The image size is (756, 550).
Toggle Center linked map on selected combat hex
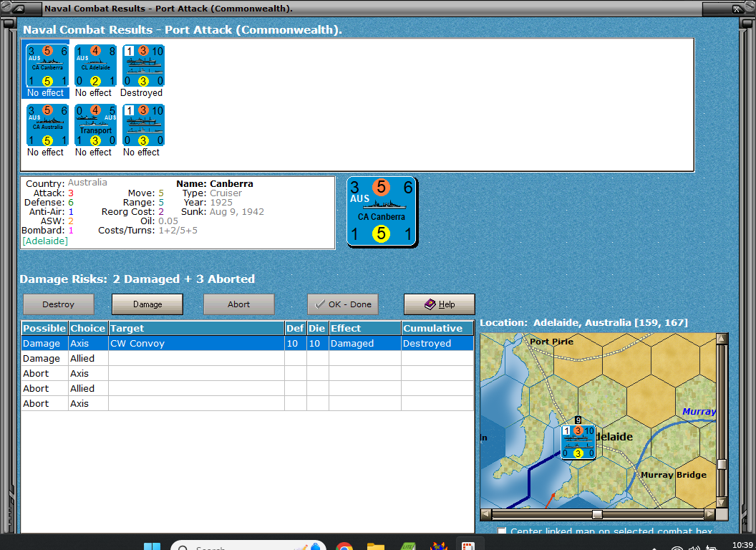pos(502,531)
